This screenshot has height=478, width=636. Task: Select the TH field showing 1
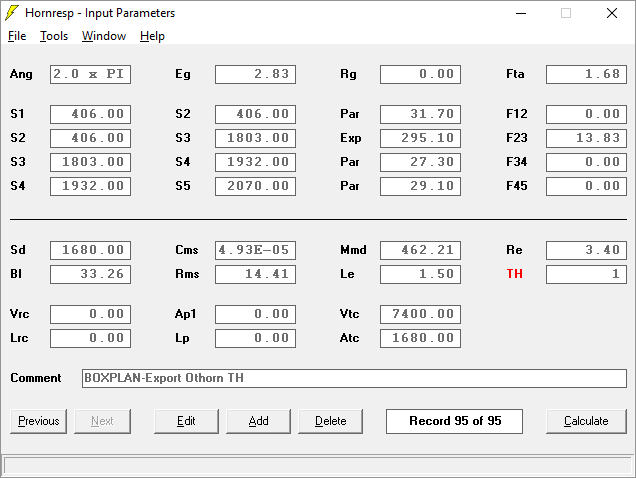[x=587, y=274]
